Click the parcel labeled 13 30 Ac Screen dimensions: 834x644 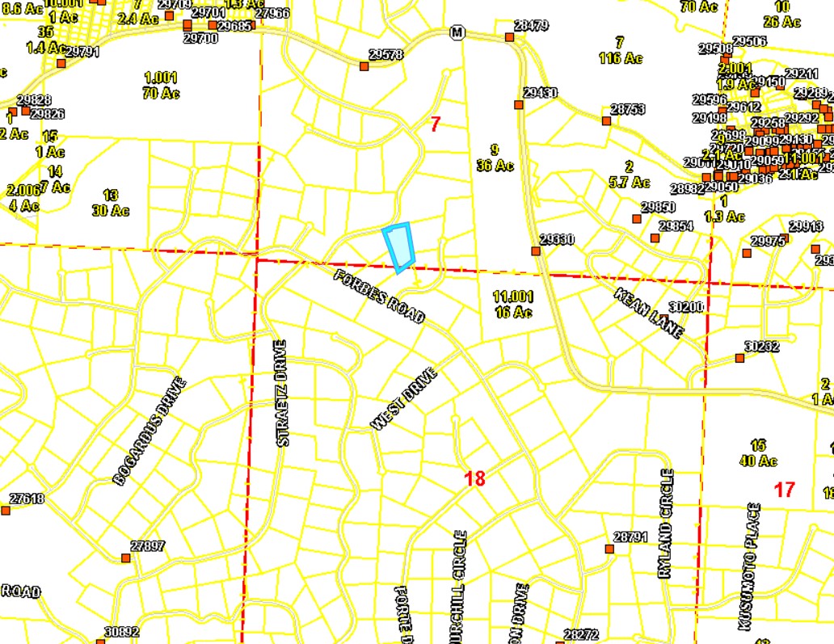click(x=111, y=202)
